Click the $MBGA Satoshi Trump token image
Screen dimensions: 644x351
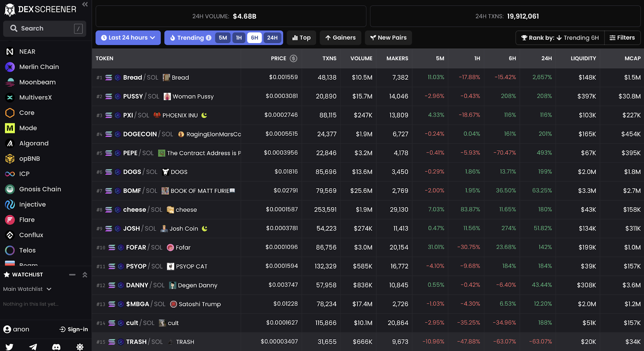pyautogui.click(x=173, y=304)
